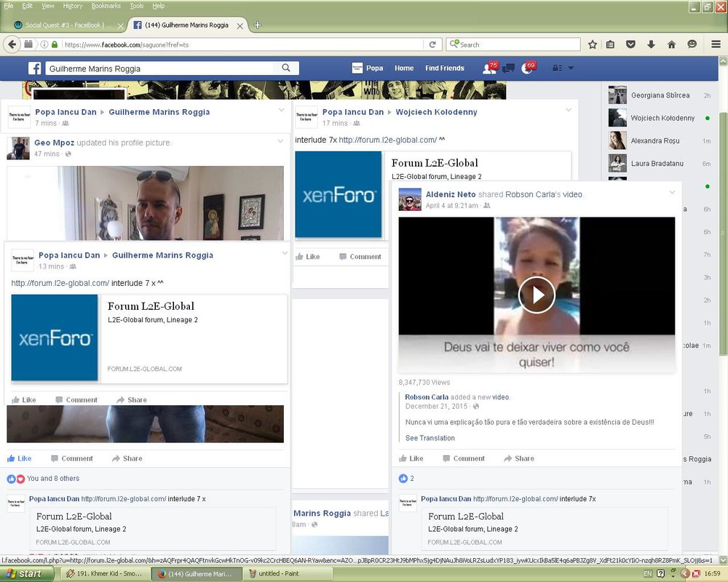Image resolution: width=728 pixels, height=582 pixels.
Task: Reload the current page
Action: [x=432, y=44]
